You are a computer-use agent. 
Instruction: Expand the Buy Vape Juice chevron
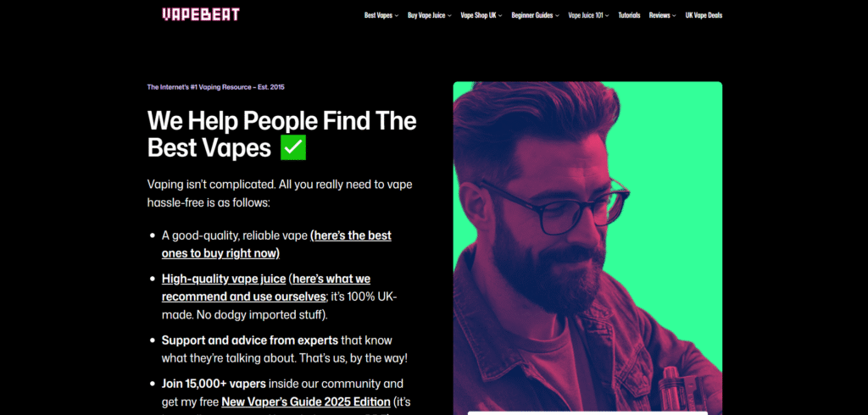tap(449, 15)
